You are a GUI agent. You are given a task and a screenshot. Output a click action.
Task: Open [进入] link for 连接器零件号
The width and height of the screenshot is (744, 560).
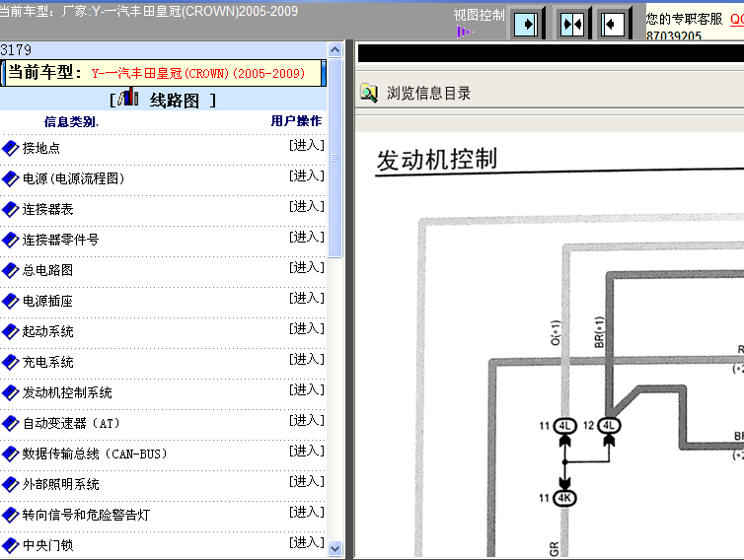307,237
